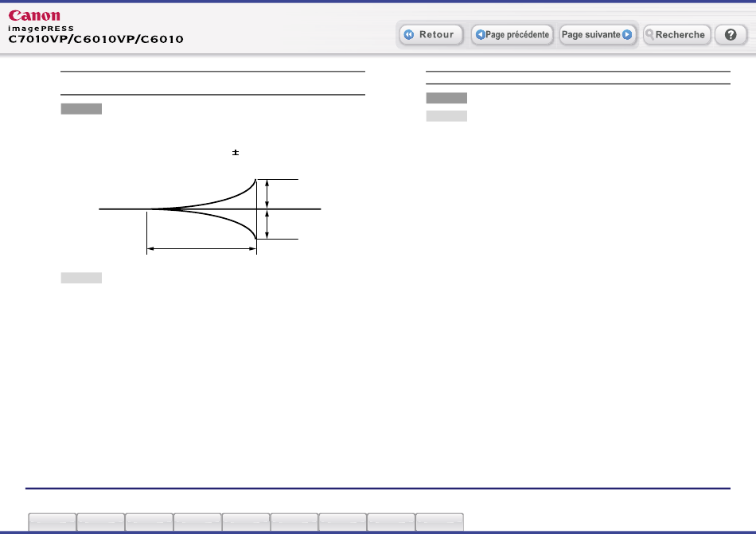Go to Page précédente
756x534 pixels.
(512, 35)
